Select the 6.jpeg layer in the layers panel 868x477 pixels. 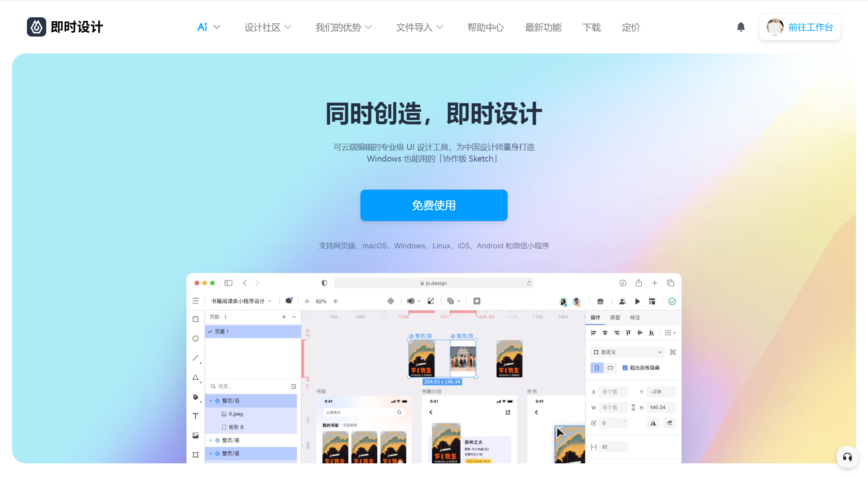(x=235, y=414)
